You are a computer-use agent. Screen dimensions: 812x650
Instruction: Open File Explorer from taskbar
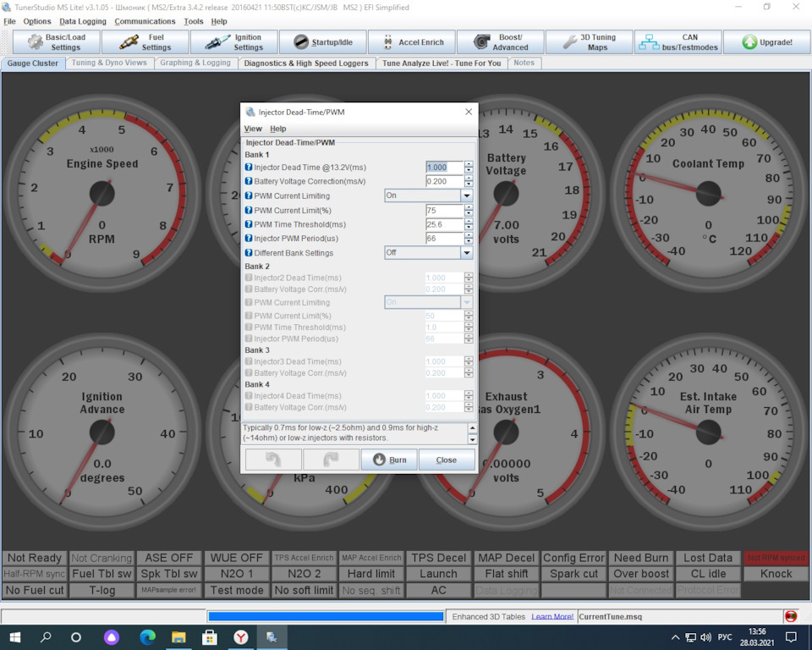(x=178, y=637)
